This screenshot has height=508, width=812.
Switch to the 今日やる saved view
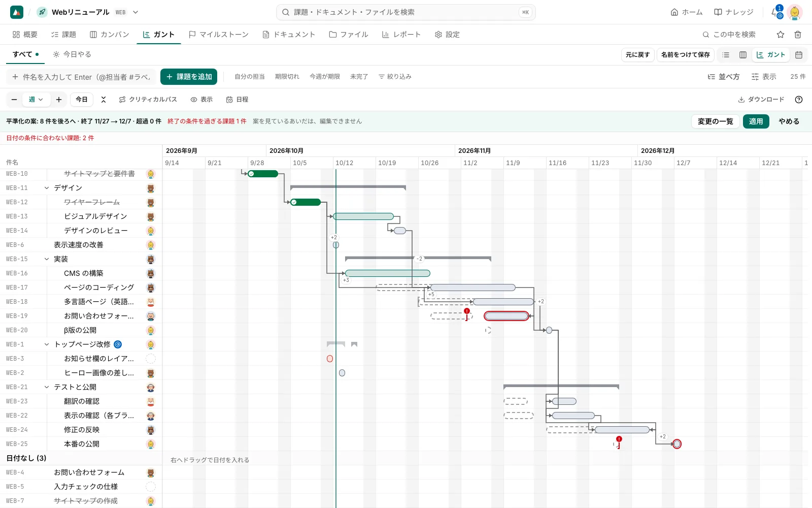click(x=72, y=54)
